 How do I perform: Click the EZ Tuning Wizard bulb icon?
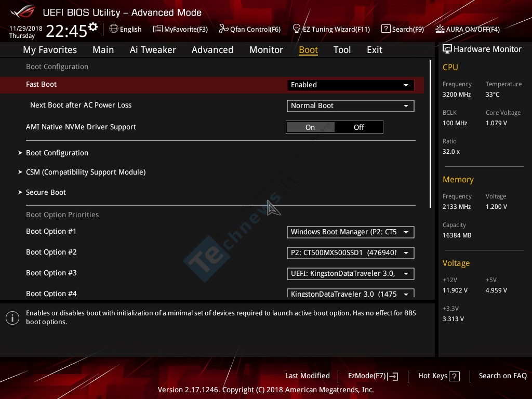[x=297, y=29]
